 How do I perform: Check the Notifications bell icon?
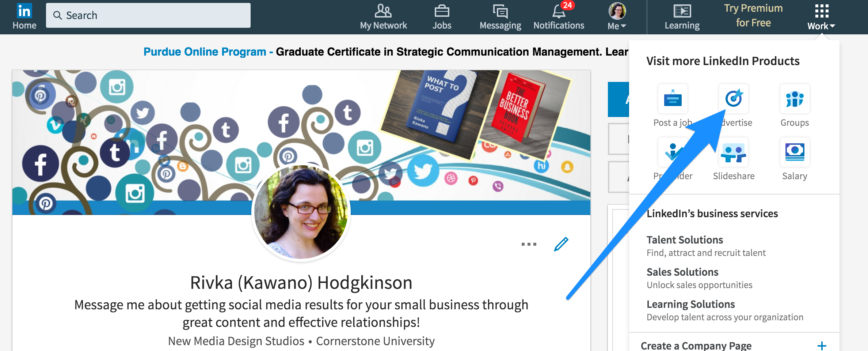(x=559, y=11)
